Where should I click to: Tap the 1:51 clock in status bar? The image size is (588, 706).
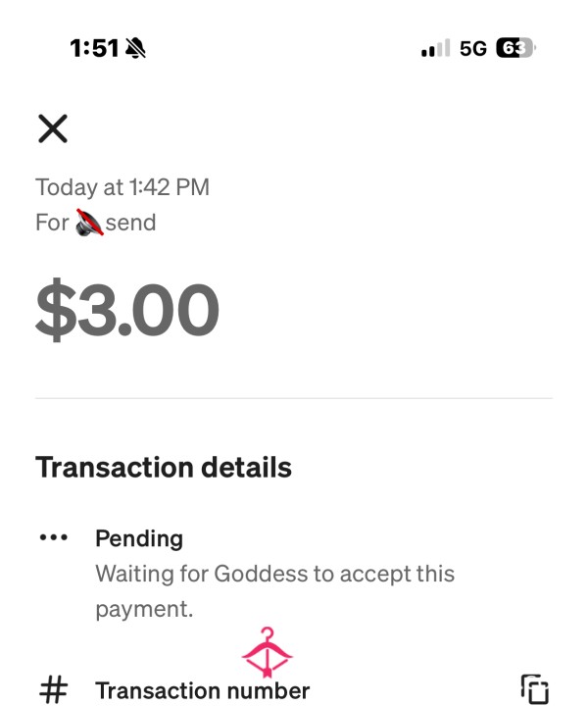(94, 48)
